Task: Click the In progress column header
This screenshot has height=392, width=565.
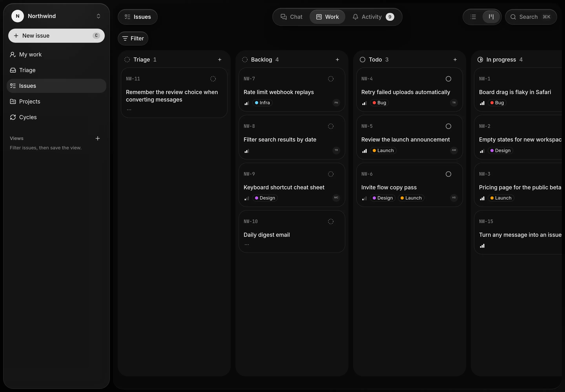Action: tap(500, 59)
